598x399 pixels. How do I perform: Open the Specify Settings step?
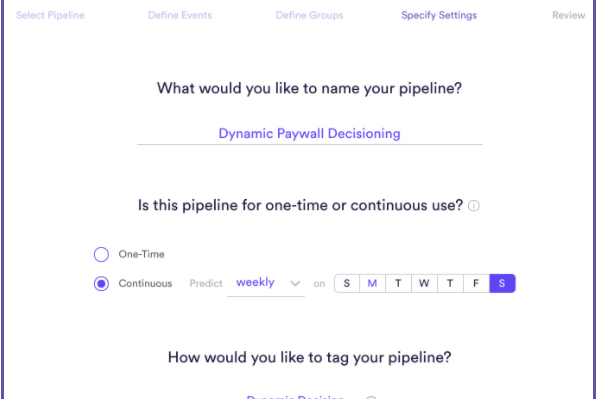click(x=439, y=15)
